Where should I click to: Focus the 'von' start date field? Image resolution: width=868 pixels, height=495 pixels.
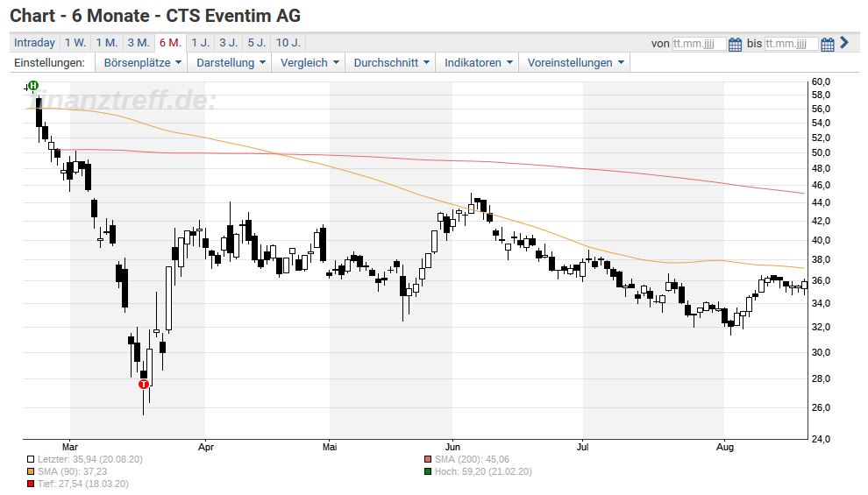(x=699, y=44)
